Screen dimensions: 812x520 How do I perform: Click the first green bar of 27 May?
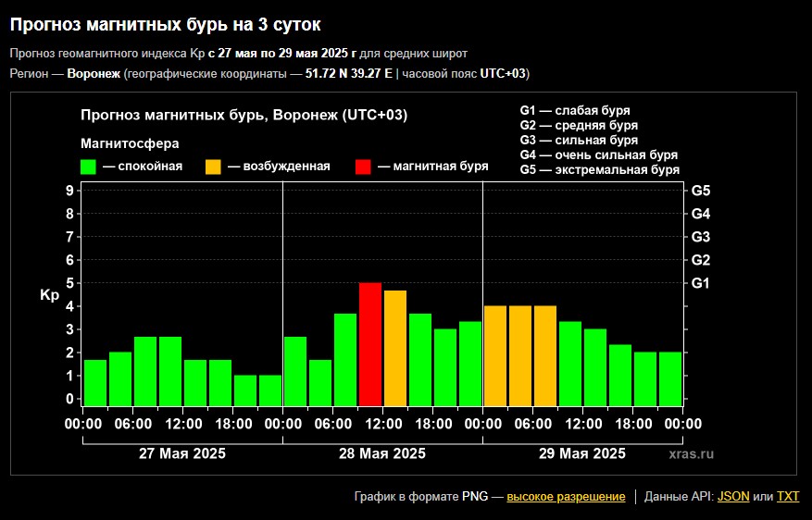point(95,382)
